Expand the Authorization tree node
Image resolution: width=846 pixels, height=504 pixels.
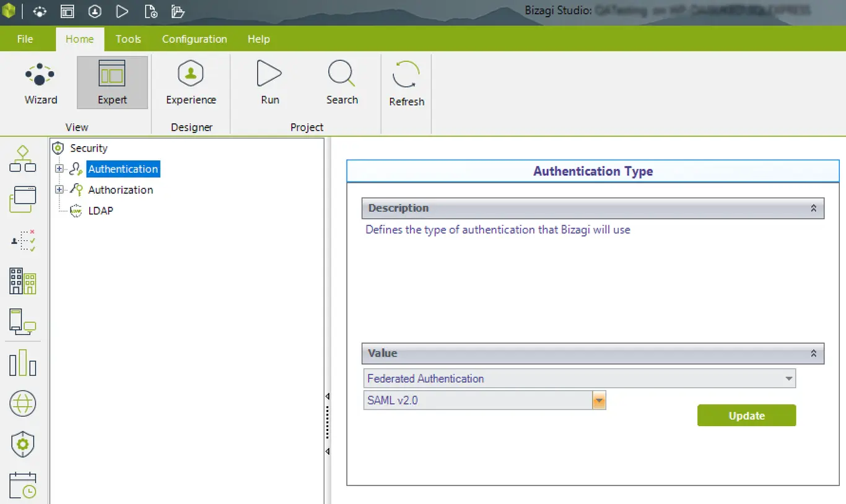point(59,189)
